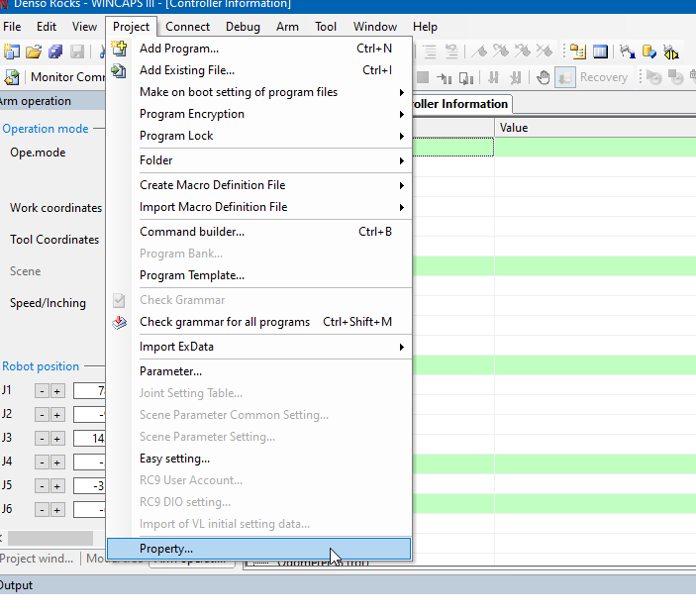
Task: Click the yellow arrows toolbar icon
Action: coord(671,51)
